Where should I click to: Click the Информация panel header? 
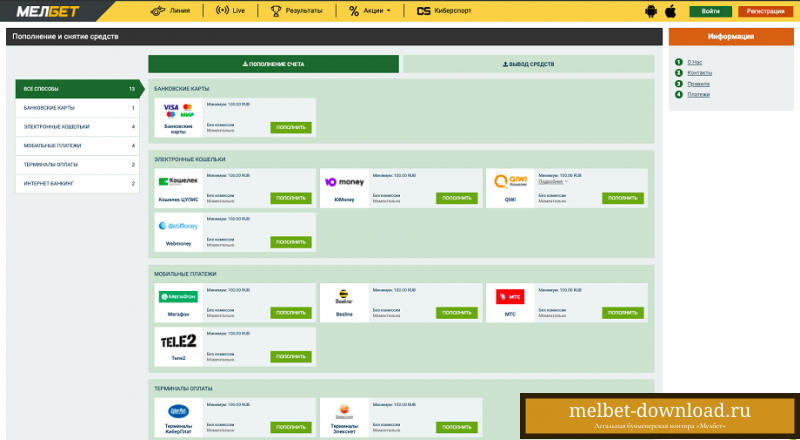click(x=731, y=37)
